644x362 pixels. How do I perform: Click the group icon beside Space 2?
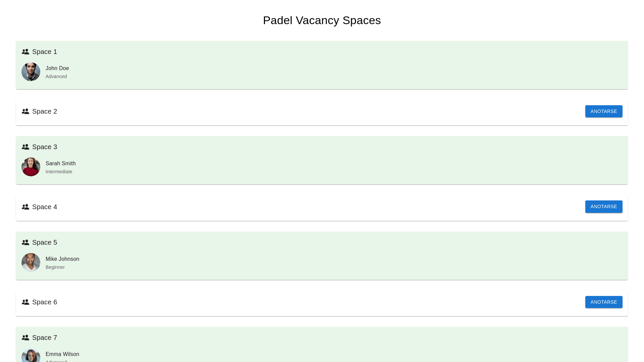[25, 111]
